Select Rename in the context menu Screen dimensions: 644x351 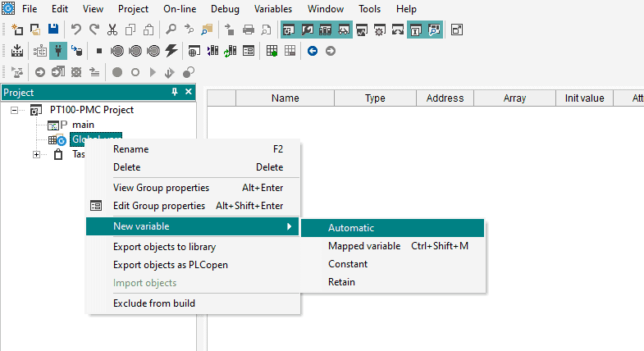130,149
